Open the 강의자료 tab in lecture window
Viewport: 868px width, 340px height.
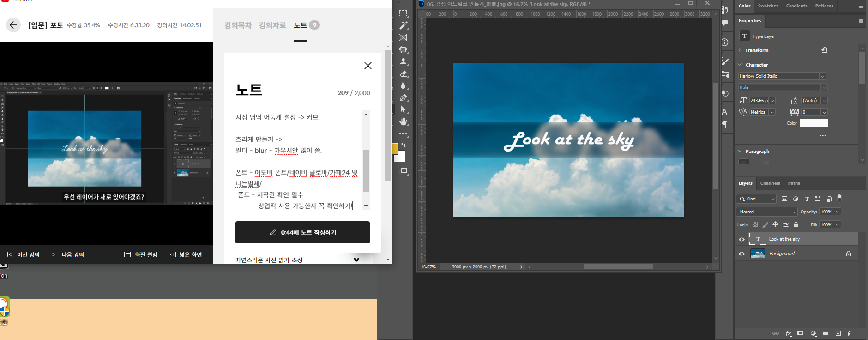(x=272, y=25)
